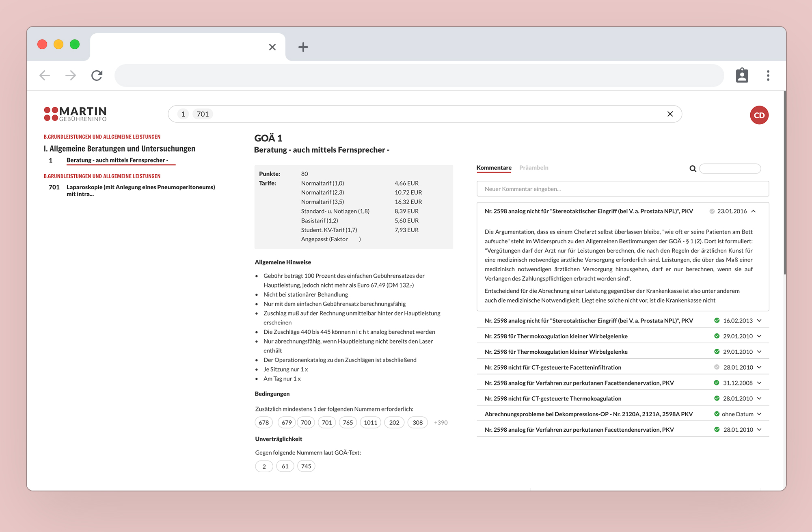Clear the search field with X icon
812x532 pixels.
[x=670, y=114]
